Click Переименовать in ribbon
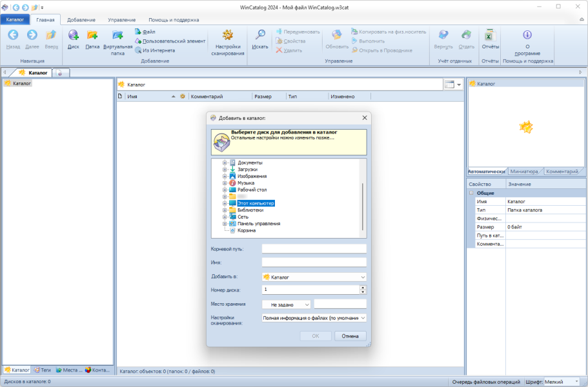This screenshot has height=387, width=588. click(298, 32)
